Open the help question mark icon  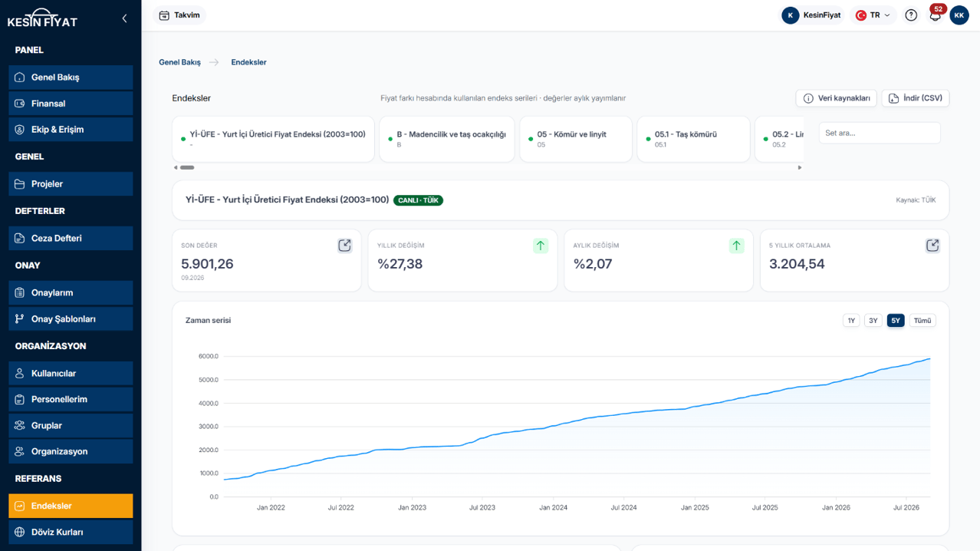(x=911, y=15)
